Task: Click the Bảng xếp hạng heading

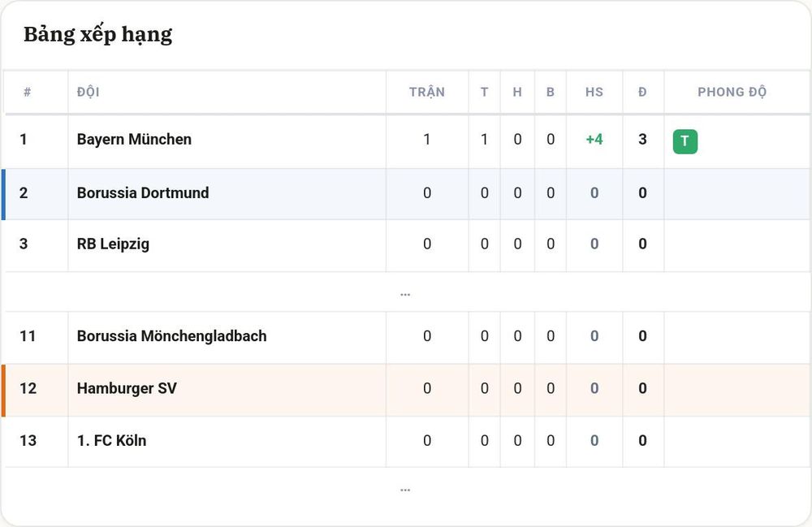Action: click(x=98, y=35)
